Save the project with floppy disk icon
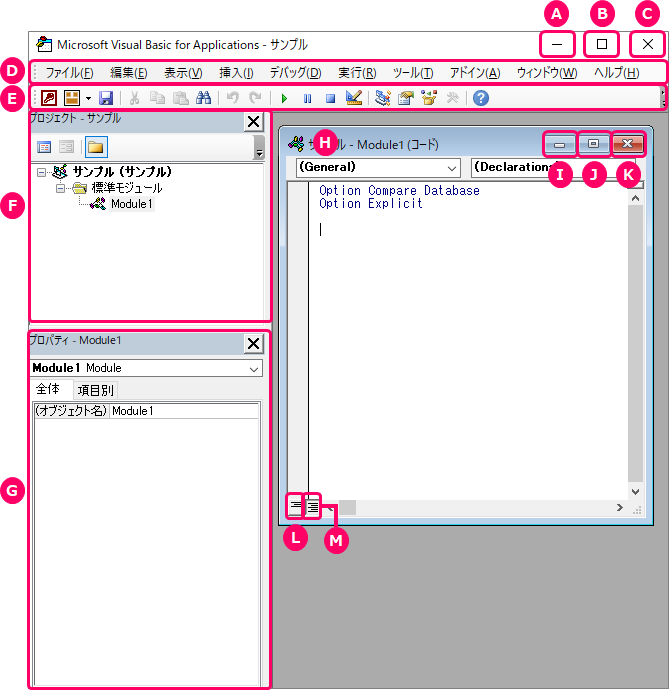Screen dimensions: 669x690 (x=106, y=98)
